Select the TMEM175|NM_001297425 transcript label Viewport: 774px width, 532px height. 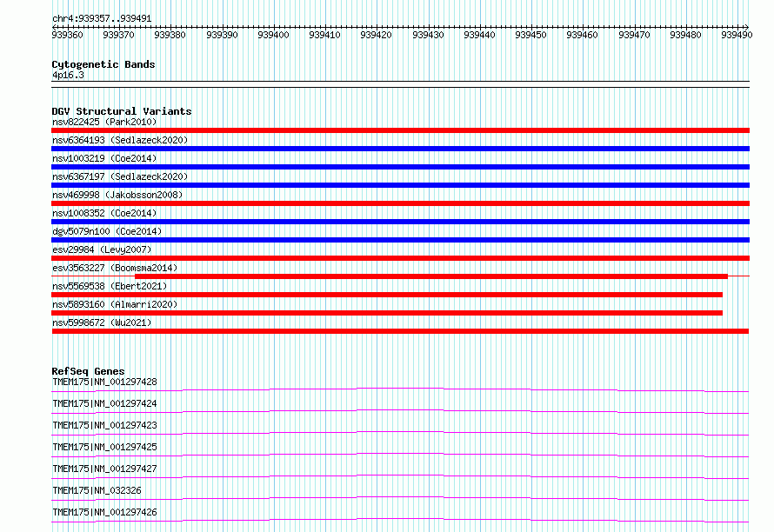pyautogui.click(x=104, y=447)
